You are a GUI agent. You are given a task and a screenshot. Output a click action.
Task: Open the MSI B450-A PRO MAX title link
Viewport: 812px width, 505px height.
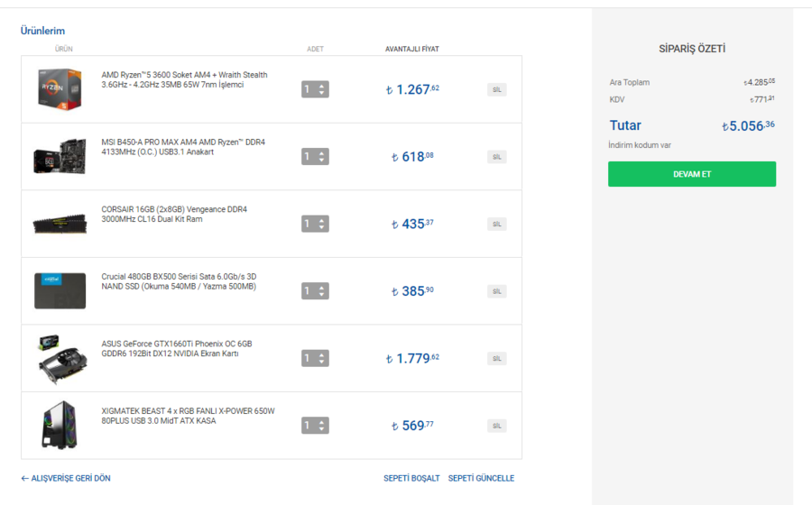point(183,147)
